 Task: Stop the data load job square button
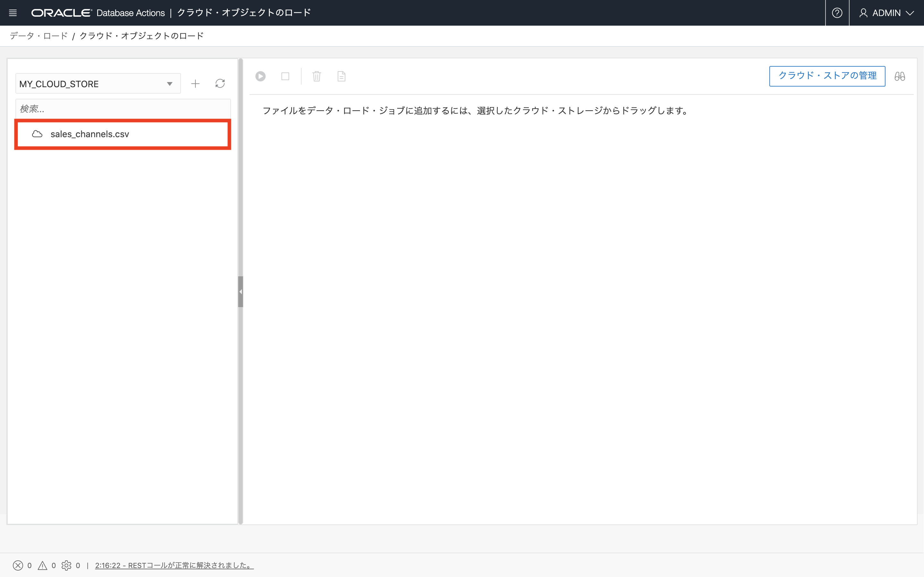285,76
